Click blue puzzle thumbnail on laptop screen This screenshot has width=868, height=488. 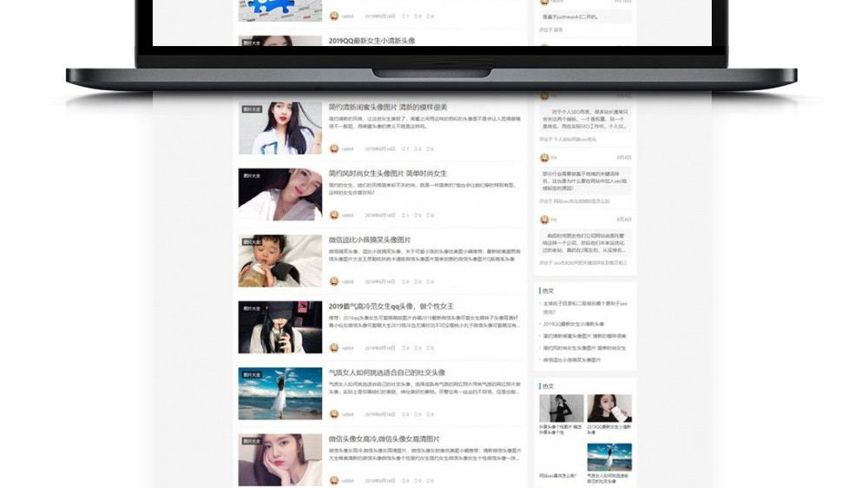point(280,10)
